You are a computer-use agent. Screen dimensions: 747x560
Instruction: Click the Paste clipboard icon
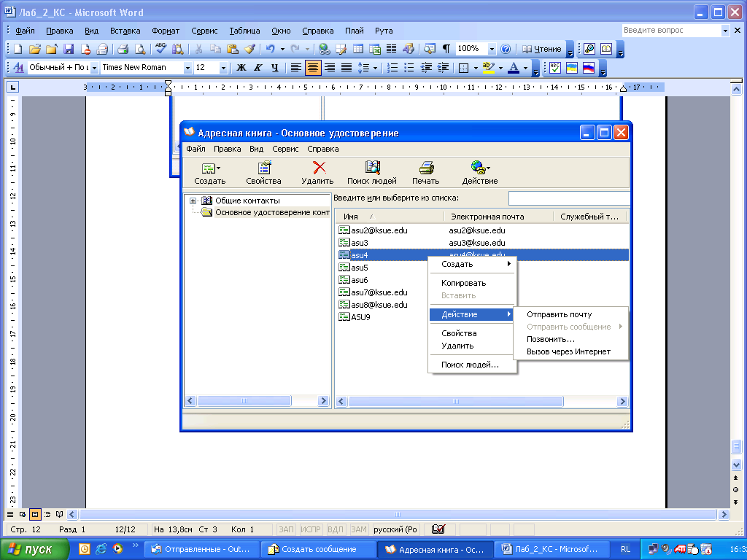233,49
